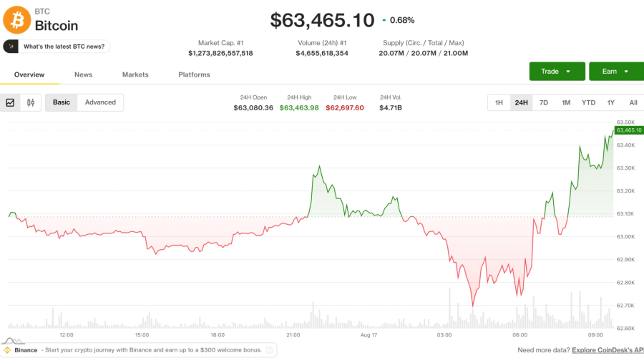
Task: Expand the Trade dropdown arrow
Action: (x=568, y=72)
